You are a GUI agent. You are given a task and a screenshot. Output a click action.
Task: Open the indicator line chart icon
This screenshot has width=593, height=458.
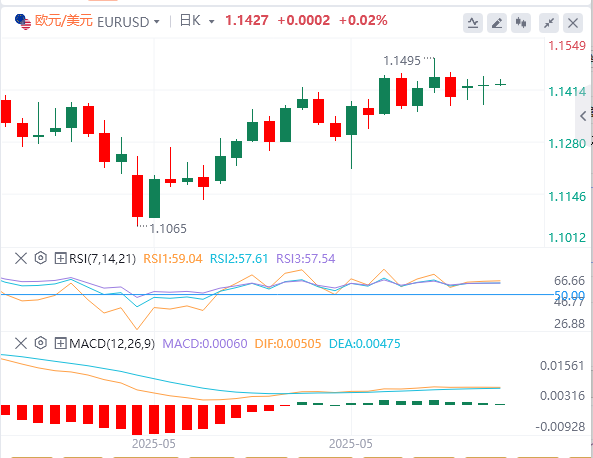[x=473, y=23]
